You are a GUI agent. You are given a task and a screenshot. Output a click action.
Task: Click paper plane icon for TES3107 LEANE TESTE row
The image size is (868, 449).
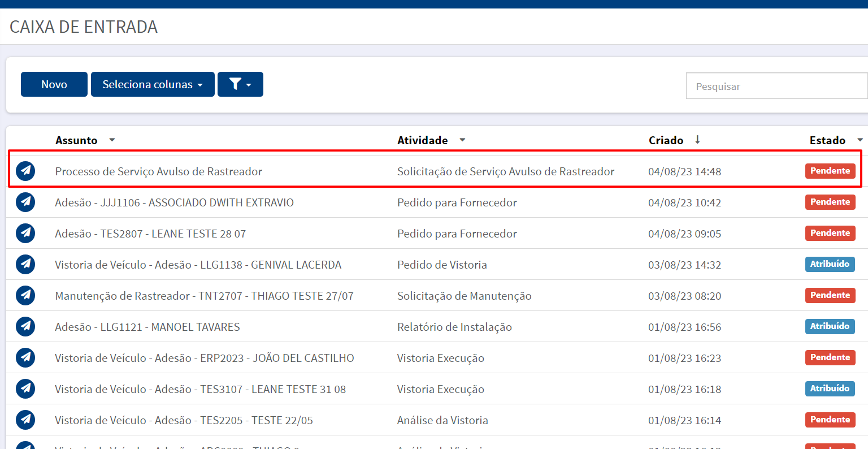point(25,388)
